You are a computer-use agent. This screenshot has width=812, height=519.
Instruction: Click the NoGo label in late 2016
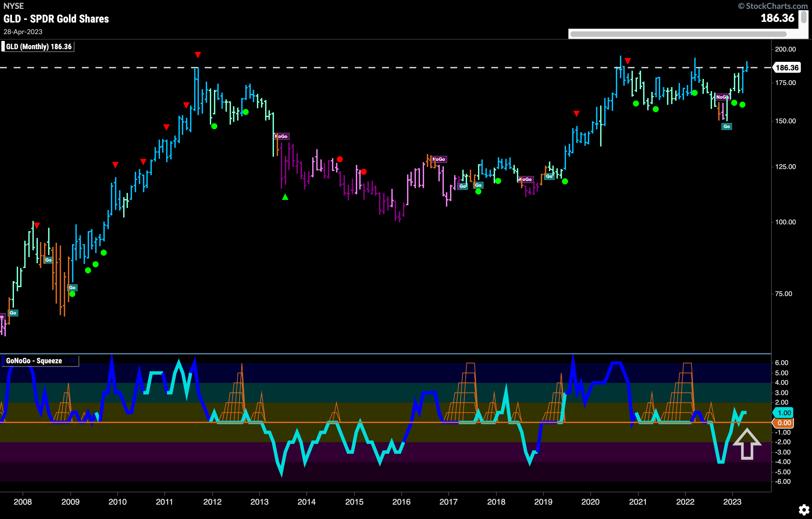tap(439, 159)
